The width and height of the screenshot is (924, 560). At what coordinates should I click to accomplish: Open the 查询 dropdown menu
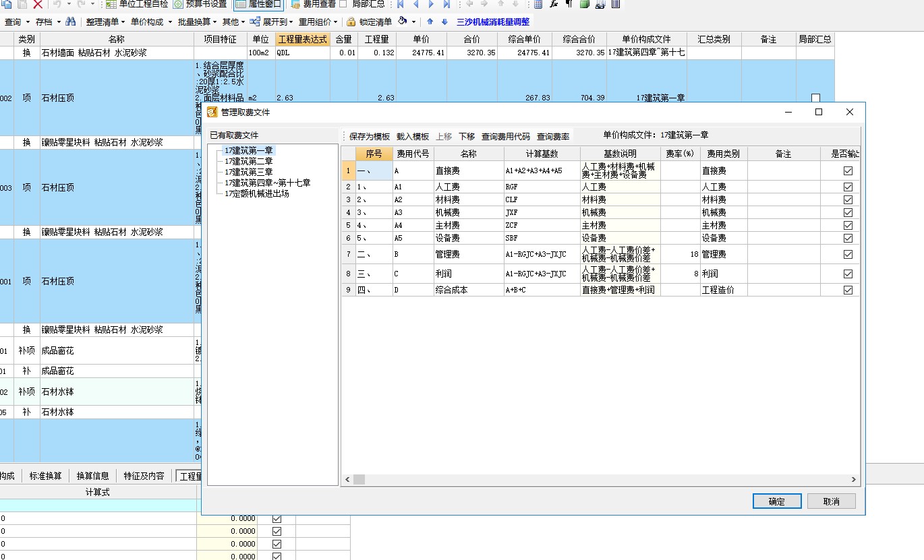click(x=16, y=22)
